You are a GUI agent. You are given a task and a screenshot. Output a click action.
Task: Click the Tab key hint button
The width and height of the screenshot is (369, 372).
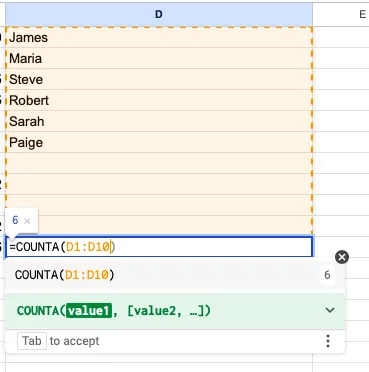32,341
